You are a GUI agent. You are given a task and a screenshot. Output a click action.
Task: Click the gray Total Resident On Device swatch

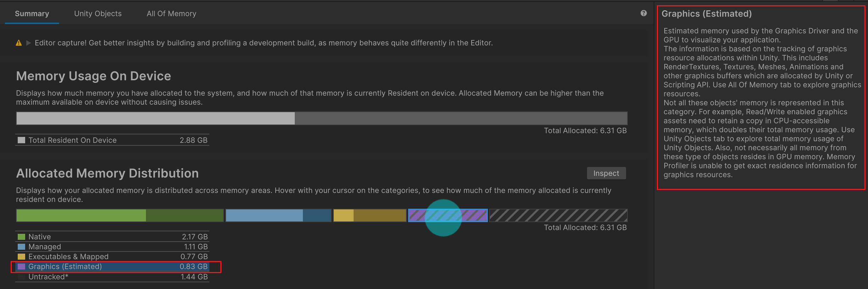22,140
